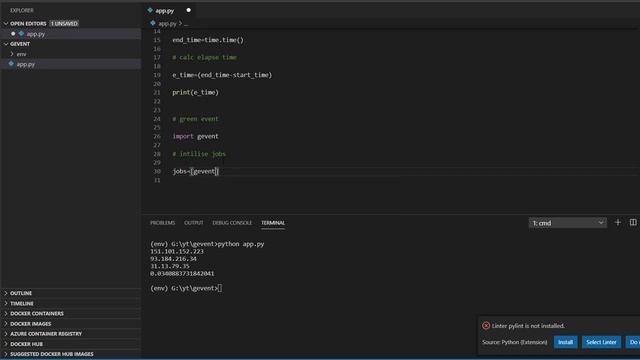Click elapsed time '0.0340883731842041' output
Screen dimensions: 640x360
[182, 273]
